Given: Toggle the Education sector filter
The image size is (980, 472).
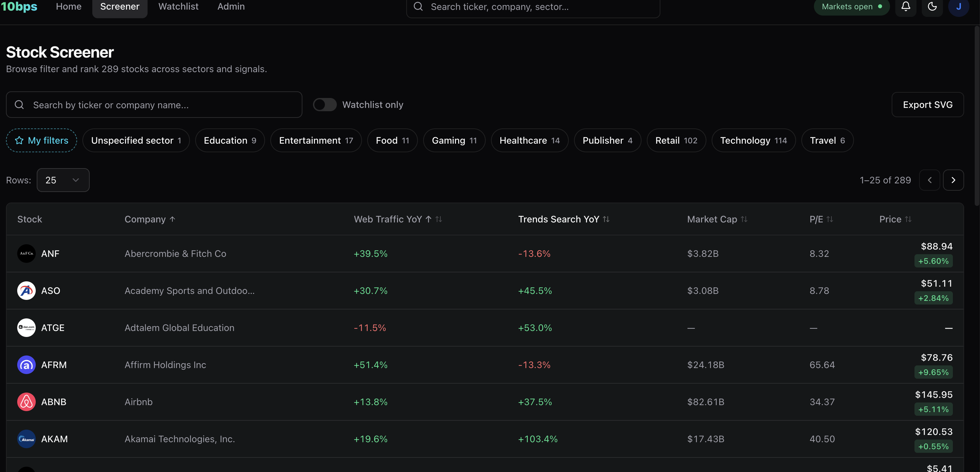Looking at the screenshot, I should [230, 140].
